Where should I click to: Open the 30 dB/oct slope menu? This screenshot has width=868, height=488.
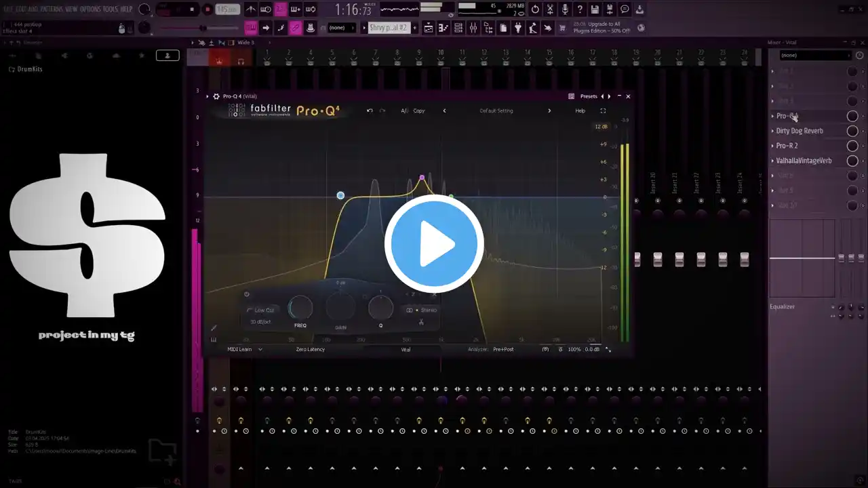260,322
